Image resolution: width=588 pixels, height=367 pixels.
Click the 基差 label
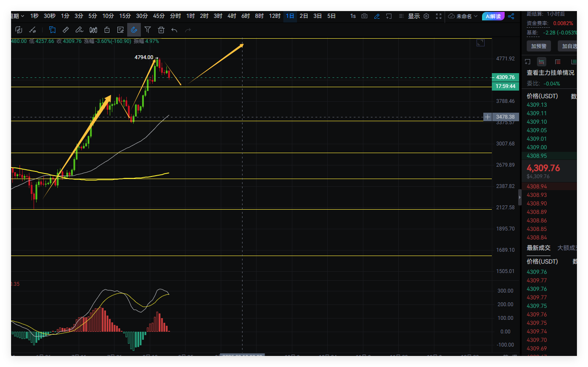coord(533,32)
